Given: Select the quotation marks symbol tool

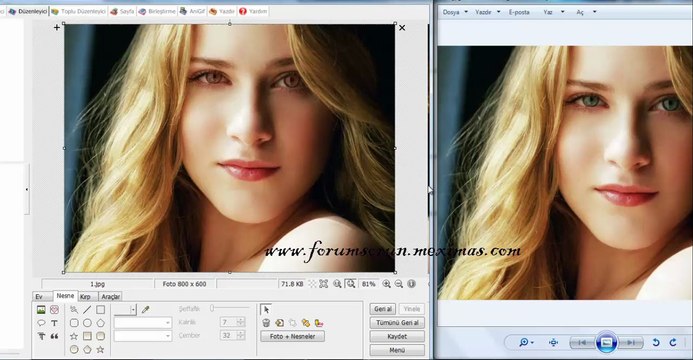Looking at the screenshot, I should pos(54,336).
